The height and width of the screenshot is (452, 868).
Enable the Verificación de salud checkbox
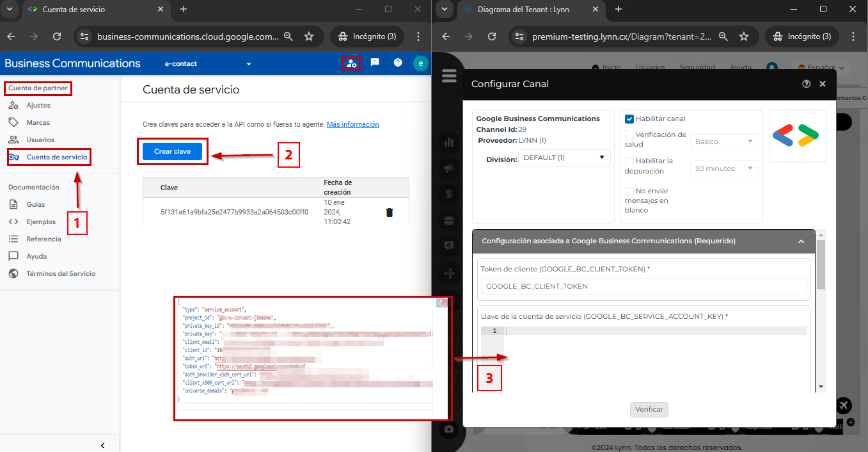pyautogui.click(x=629, y=135)
